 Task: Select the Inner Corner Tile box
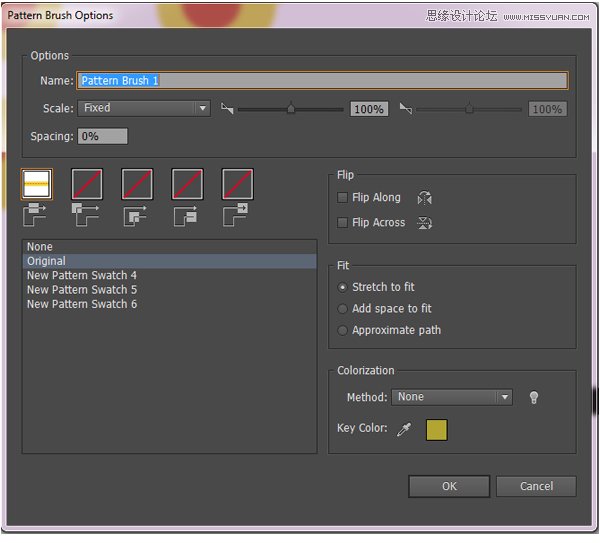click(x=137, y=184)
